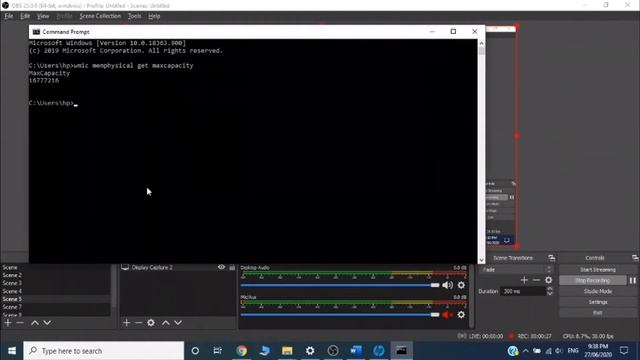640x360 pixels.
Task: Pop out the Scene Transitions dock
Action: click(551, 258)
